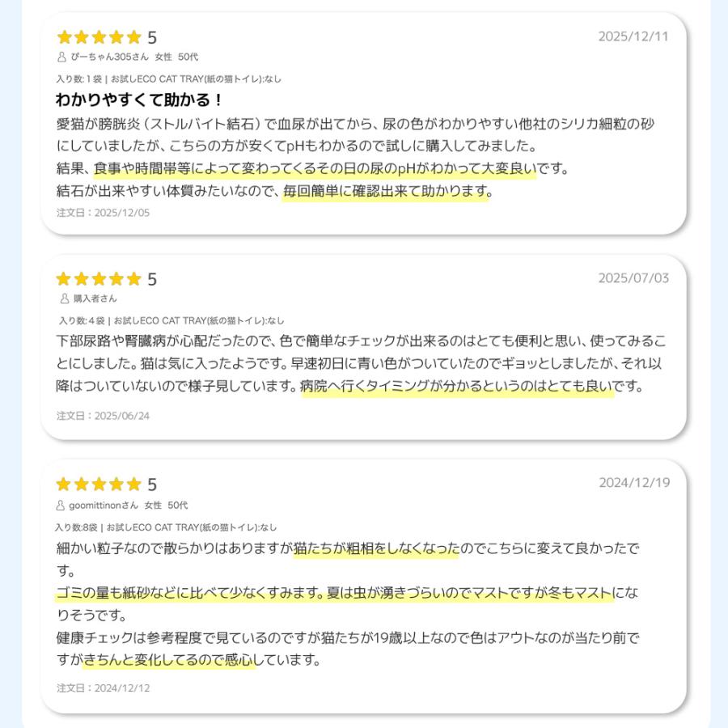Click the order date 注文日：2024/12/12
This screenshot has height=728, width=728.
click(103, 688)
